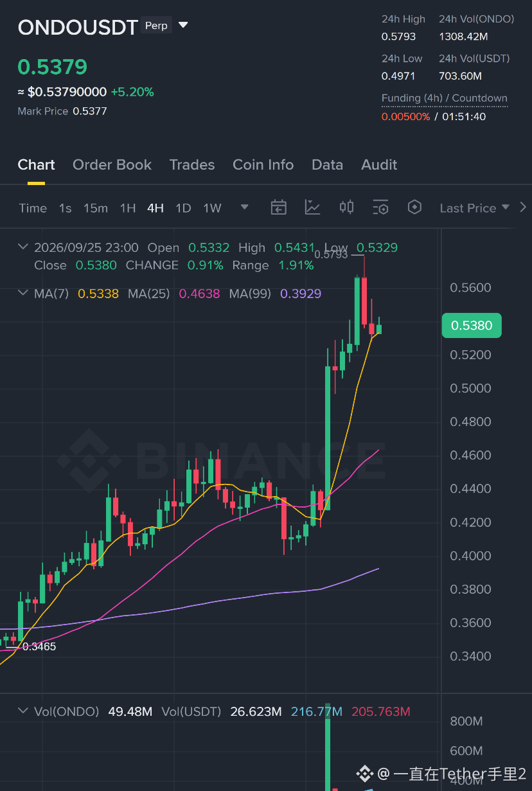This screenshot has height=791, width=532.
Task: Open the chart settings list icon
Action: tap(380, 208)
